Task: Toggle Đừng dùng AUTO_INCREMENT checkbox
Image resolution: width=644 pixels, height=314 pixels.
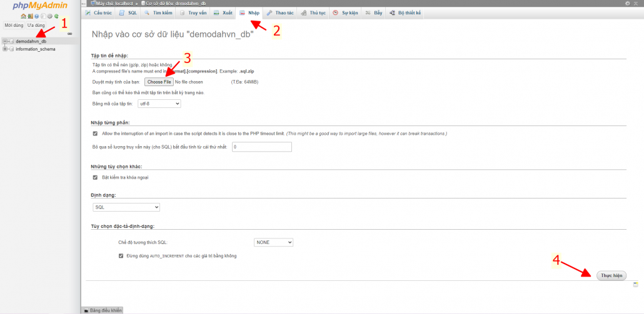Action: [121, 256]
